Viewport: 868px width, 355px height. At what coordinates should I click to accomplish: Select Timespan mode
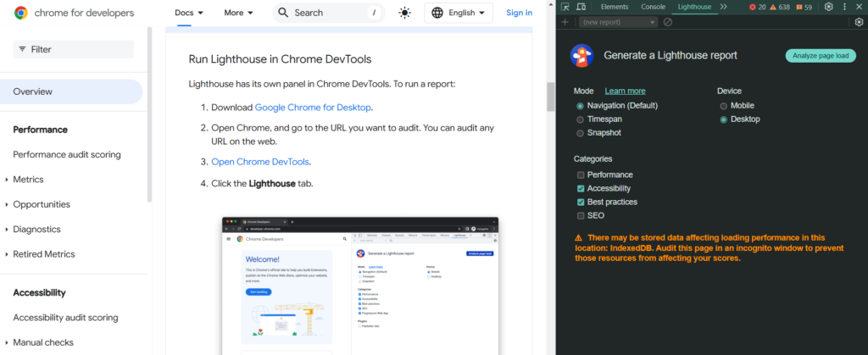[580, 119]
